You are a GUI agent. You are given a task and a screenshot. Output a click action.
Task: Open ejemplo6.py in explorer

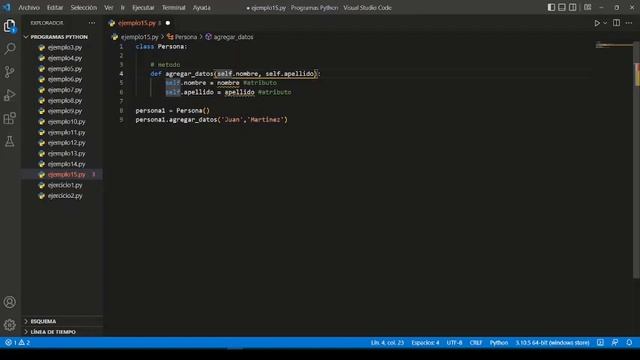(x=65, y=79)
